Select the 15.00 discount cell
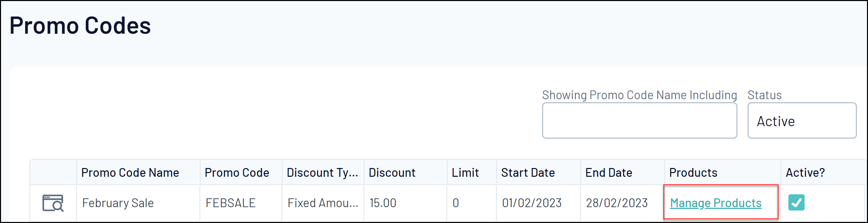 coord(383,203)
